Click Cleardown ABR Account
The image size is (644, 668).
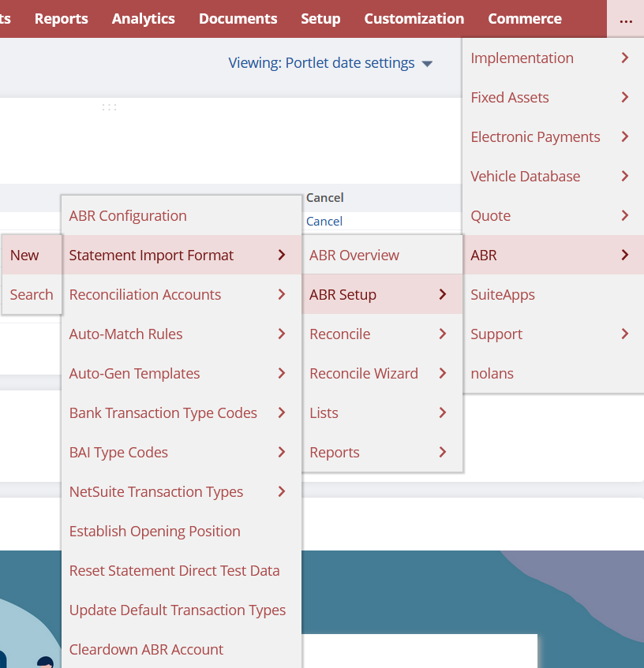tap(147, 649)
